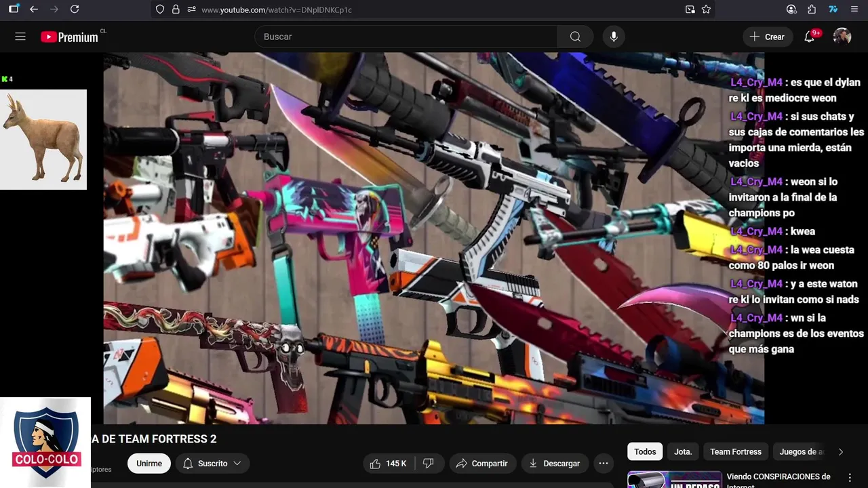Start voice search with microphone icon
The image size is (868, 488).
[x=614, y=37]
